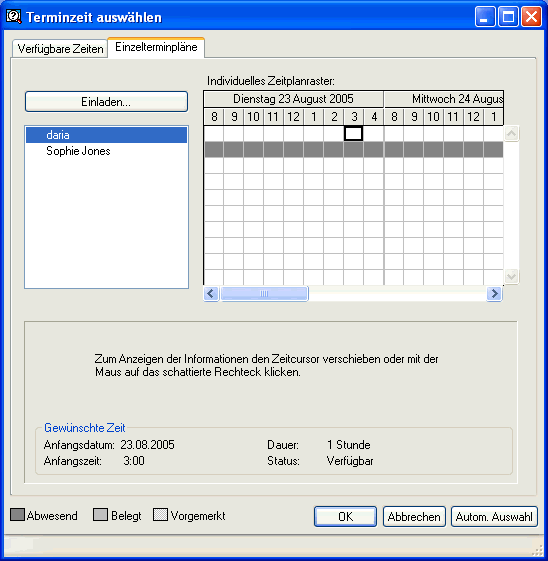
Task: Click the right arrow of the horizontal scrollbar
Action: click(494, 294)
